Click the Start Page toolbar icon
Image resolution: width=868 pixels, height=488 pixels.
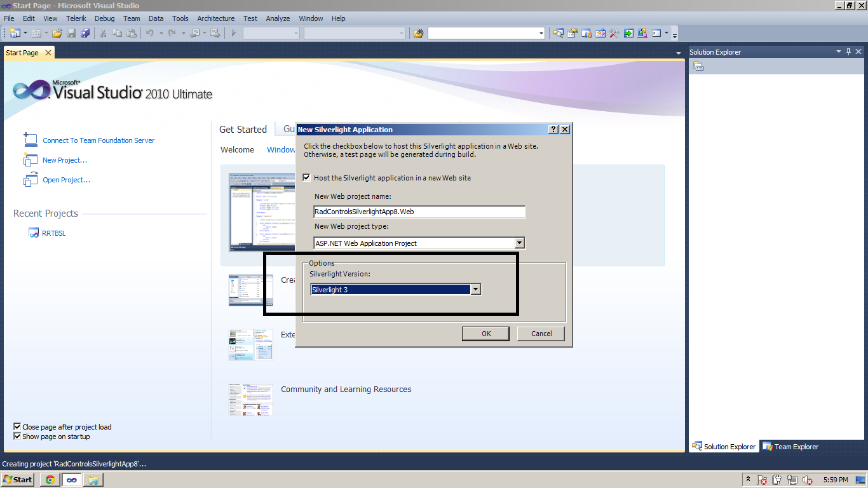tap(642, 33)
